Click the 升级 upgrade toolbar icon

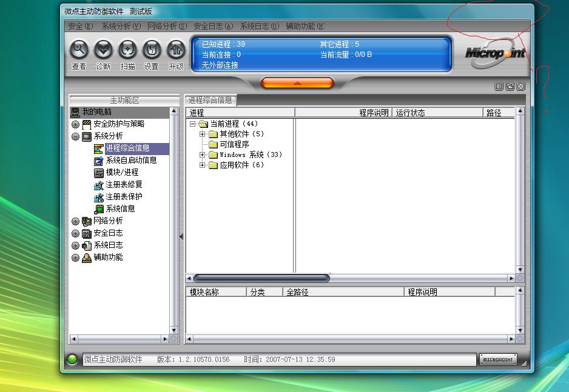click(176, 50)
